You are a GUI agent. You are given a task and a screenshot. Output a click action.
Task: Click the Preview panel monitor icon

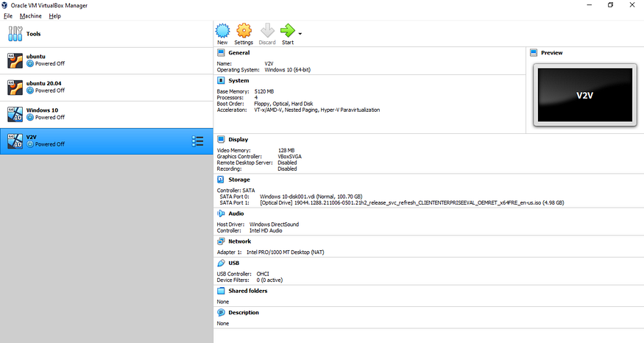(534, 52)
